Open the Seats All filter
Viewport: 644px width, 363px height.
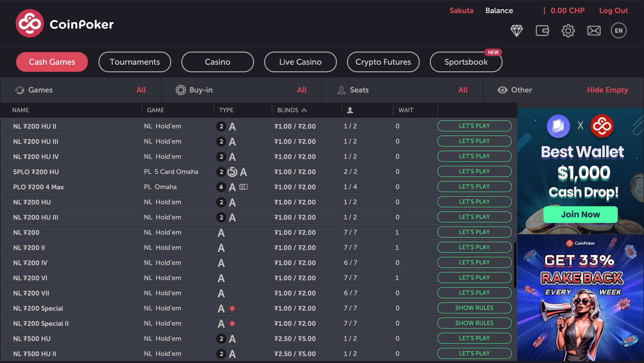click(462, 90)
